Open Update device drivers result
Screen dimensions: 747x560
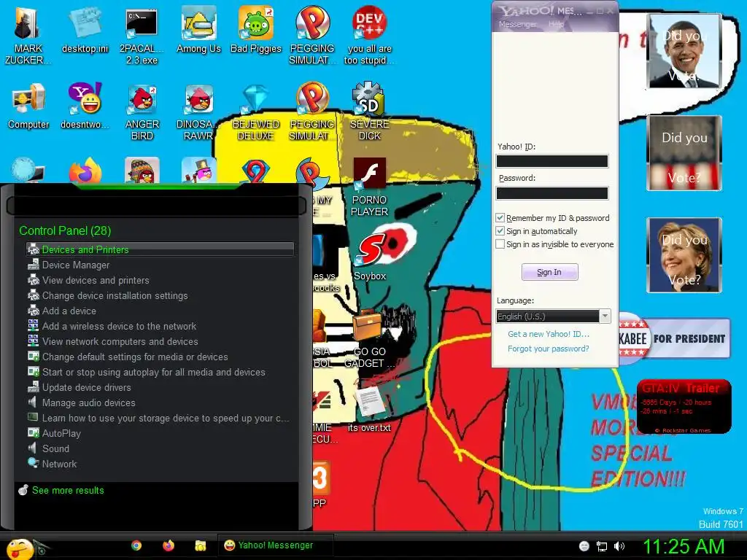point(160,387)
